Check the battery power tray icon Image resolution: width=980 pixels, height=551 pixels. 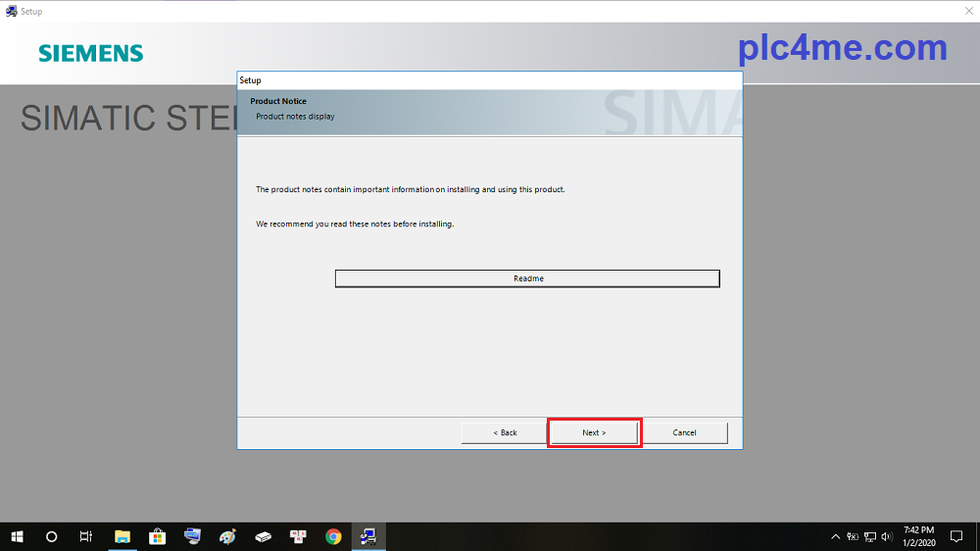click(853, 536)
